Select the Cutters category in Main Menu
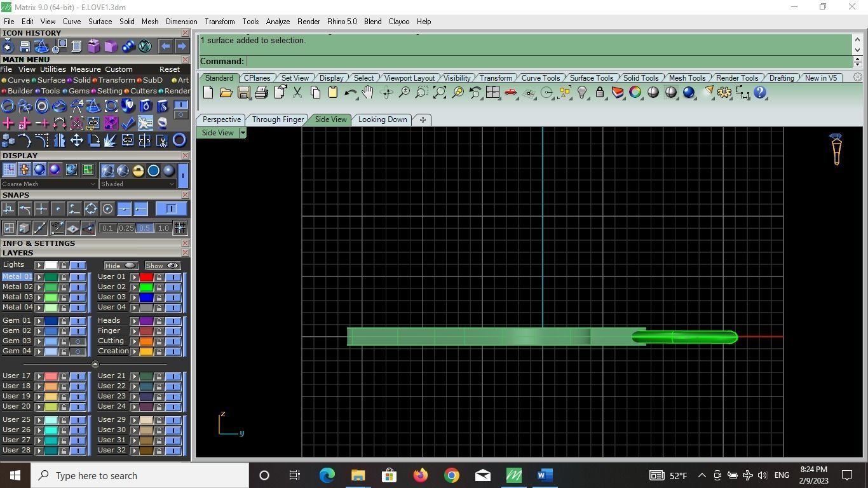 [x=140, y=91]
